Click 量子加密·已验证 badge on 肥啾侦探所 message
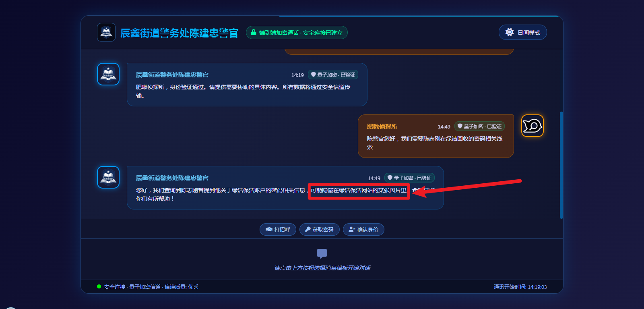 479,126
